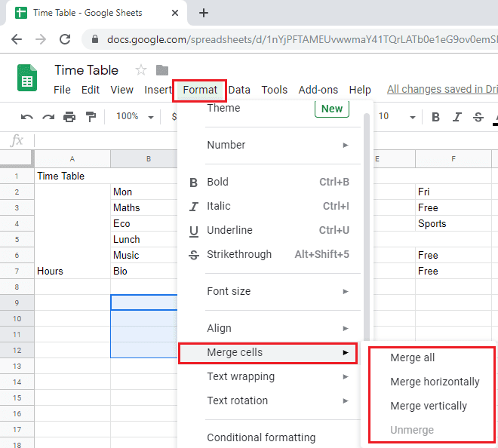This screenshot has width=498, height=448.
Task: Close the Time Table browser tab
Action: pyautogui.click(x=175, y=13)
